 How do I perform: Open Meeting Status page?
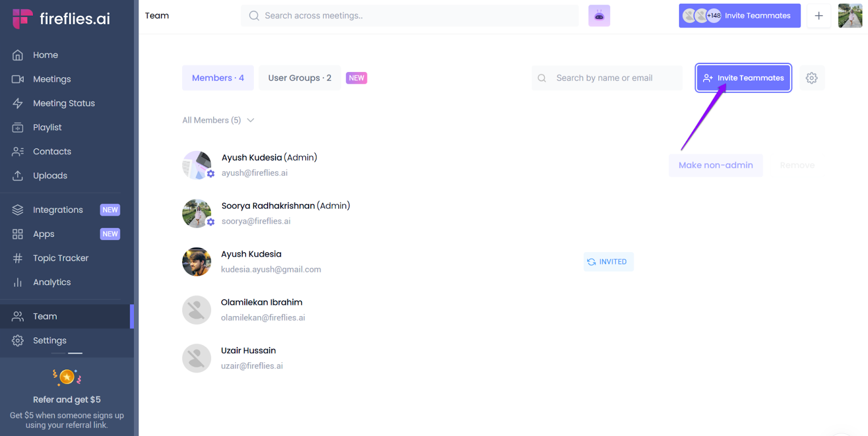64,103
